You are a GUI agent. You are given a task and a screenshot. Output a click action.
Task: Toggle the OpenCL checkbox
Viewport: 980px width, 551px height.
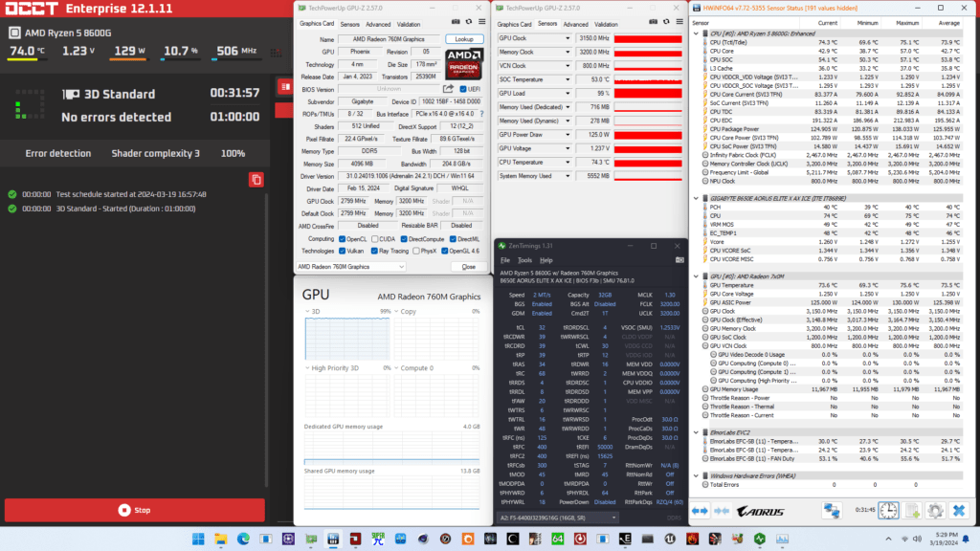click(x=342, y=239)
